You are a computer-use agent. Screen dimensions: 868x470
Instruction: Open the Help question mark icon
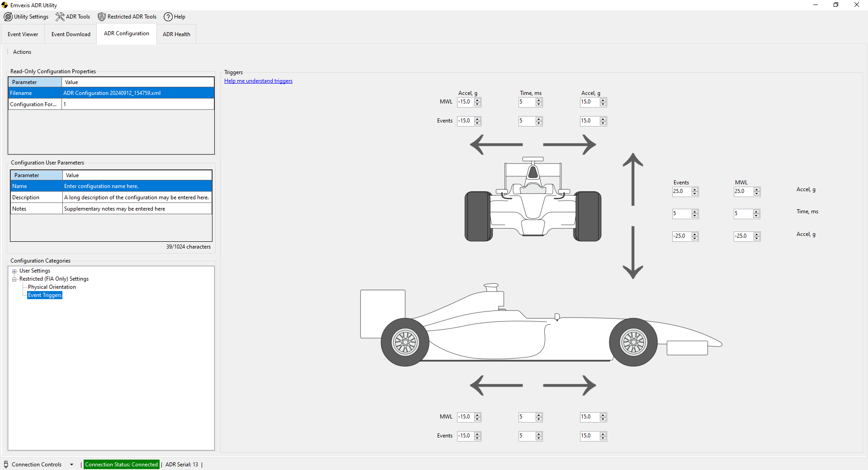tap(168, 17)
